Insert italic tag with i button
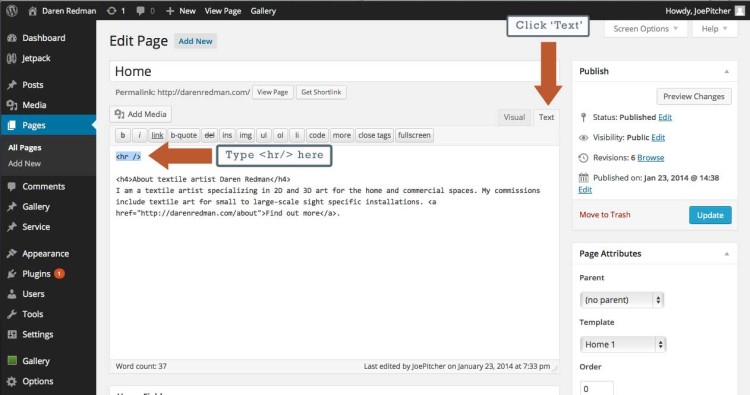 pos(139,135)
